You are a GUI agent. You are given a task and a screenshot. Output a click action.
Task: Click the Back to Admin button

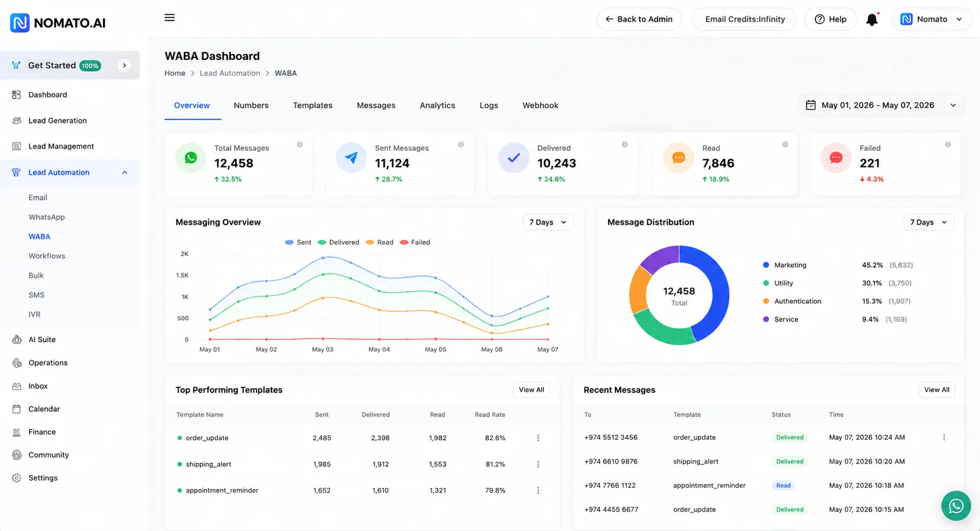pos(640,20)
